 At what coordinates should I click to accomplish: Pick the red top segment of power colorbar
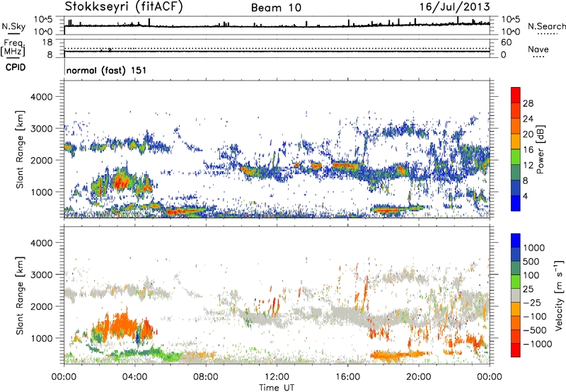(x=516, y=95)
